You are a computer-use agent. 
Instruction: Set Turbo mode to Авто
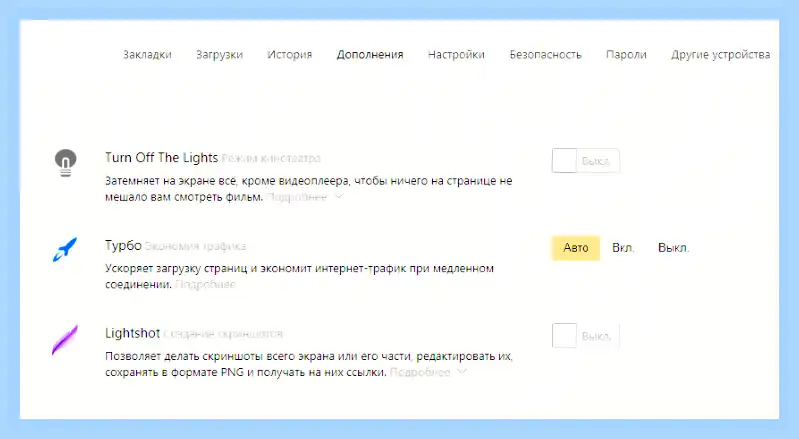(576, 248)
